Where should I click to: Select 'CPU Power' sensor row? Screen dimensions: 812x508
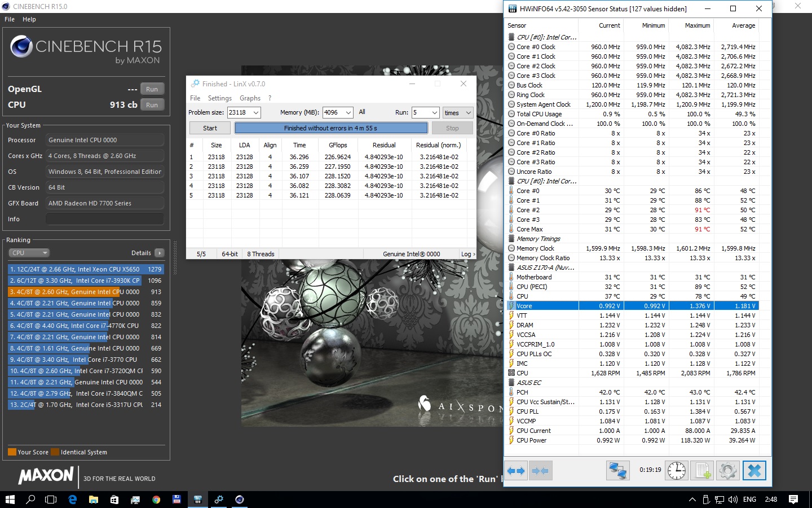(633, 440)
